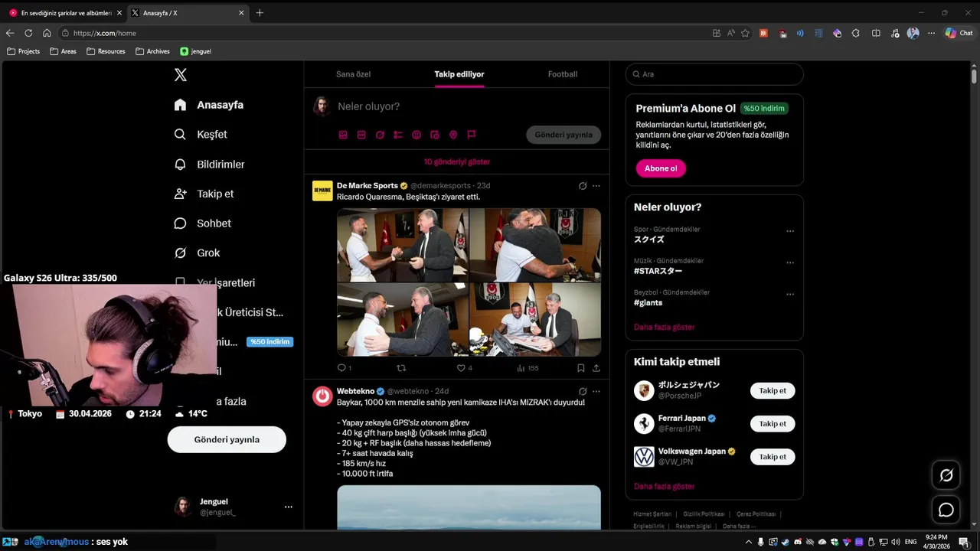Click sidebar Gönderi yayınla button
This screenshot has height=551, width=980.
(x=227, y=440)
